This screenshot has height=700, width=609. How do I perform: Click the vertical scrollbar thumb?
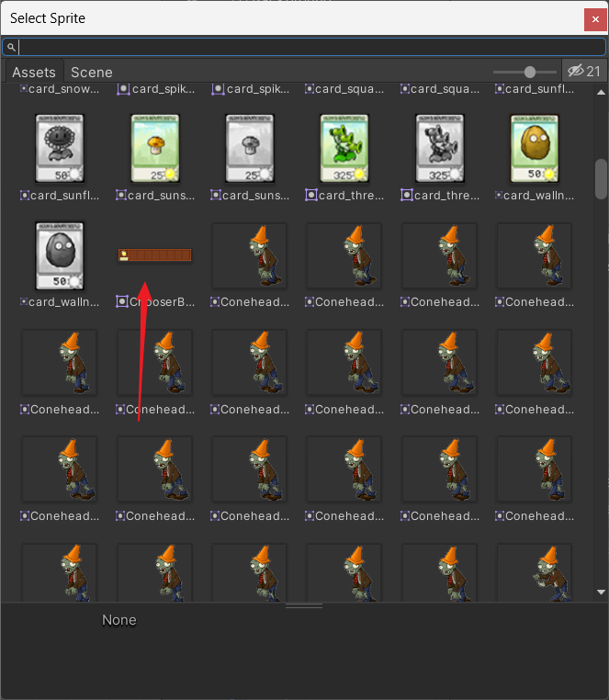coord(601,179)
